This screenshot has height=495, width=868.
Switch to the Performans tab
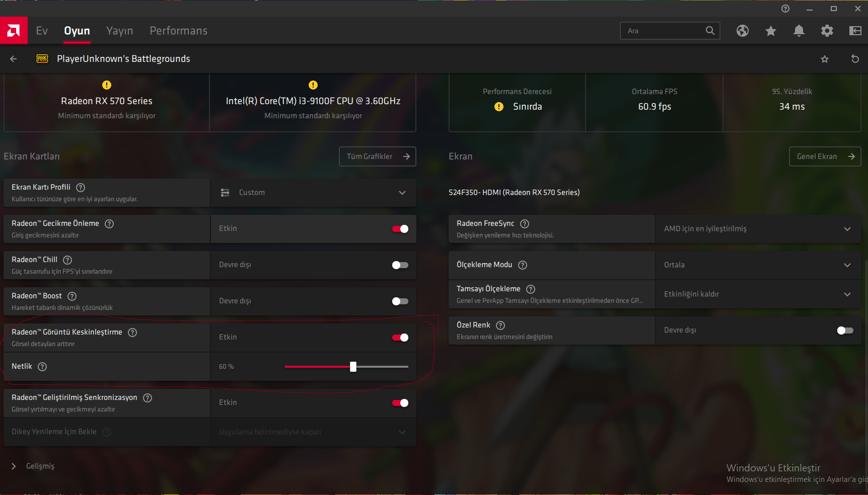point(179,31)
